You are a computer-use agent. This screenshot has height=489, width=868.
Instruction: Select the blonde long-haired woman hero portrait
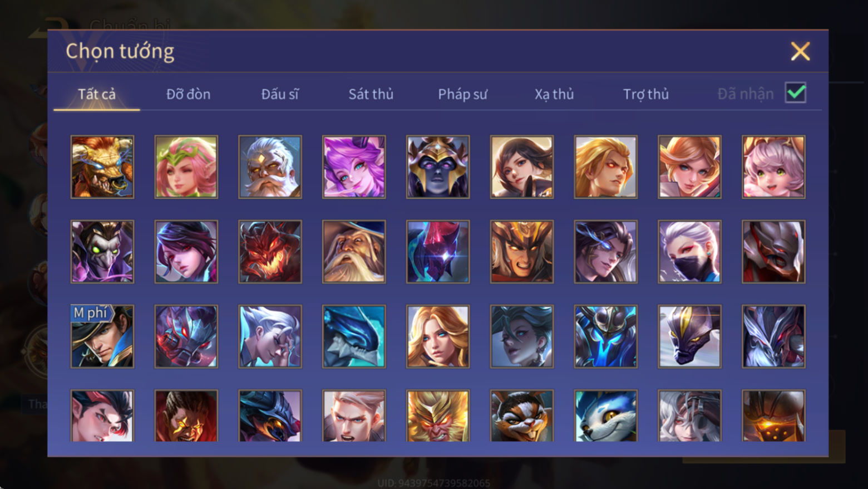tap(438, 336)
